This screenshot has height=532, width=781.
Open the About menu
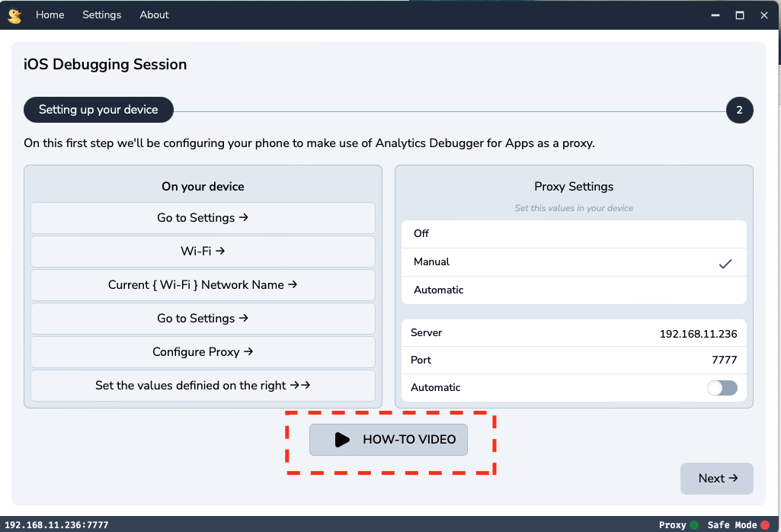(x=154, y=15)
